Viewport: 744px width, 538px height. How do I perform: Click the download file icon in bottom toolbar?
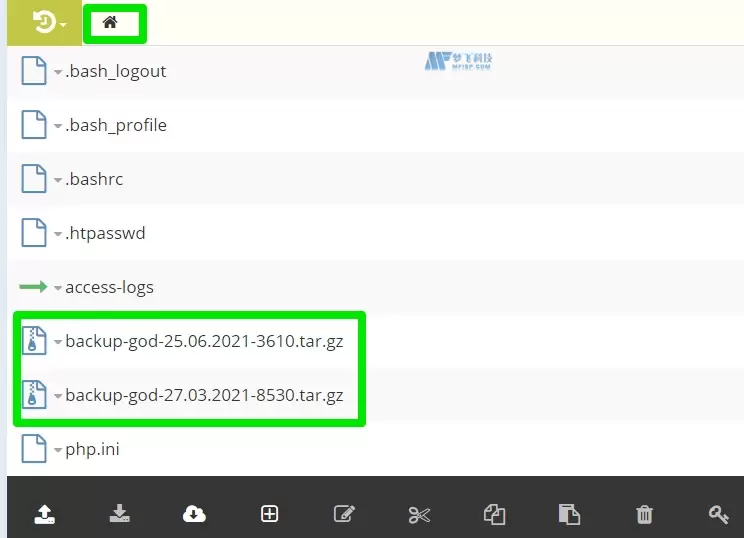[x=120, y=514]
